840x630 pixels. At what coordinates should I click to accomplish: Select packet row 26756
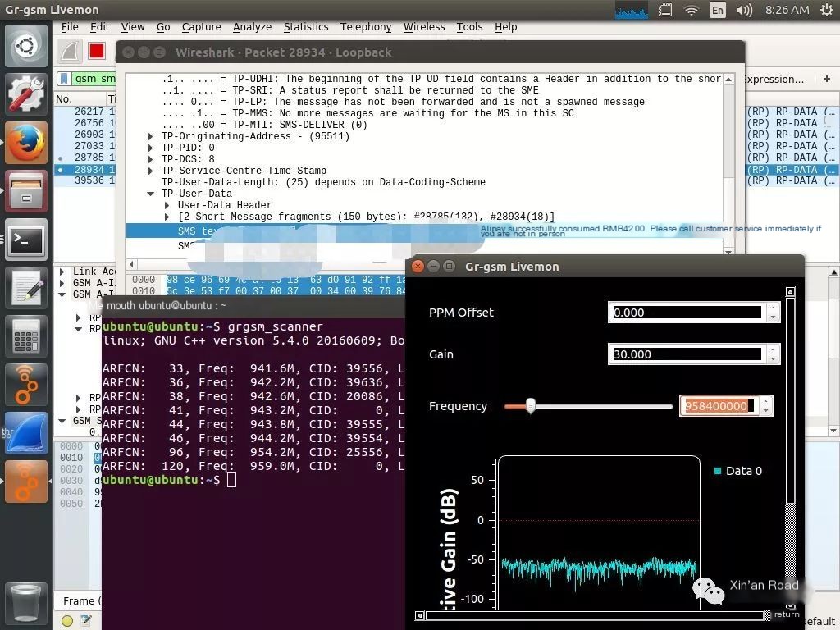coord(84,123)
